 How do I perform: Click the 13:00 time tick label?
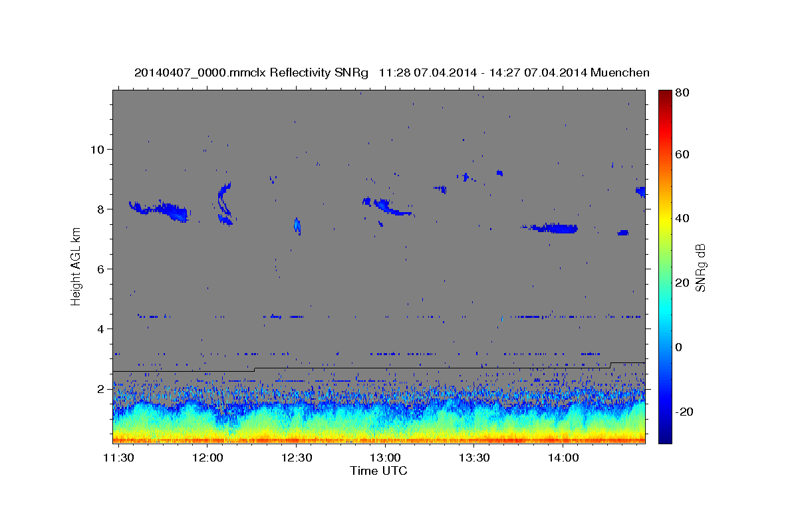[x=385, y=458]
